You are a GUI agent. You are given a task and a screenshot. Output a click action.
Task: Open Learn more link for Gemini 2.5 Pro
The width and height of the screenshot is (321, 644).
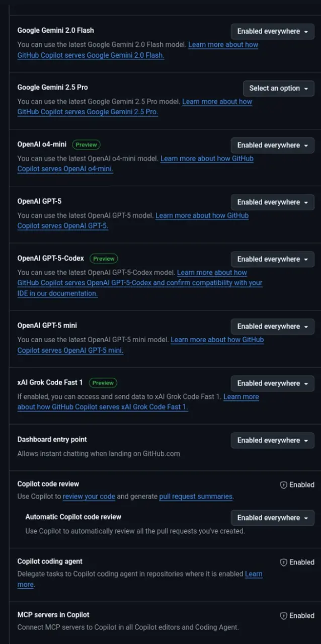tap(135, 107)
